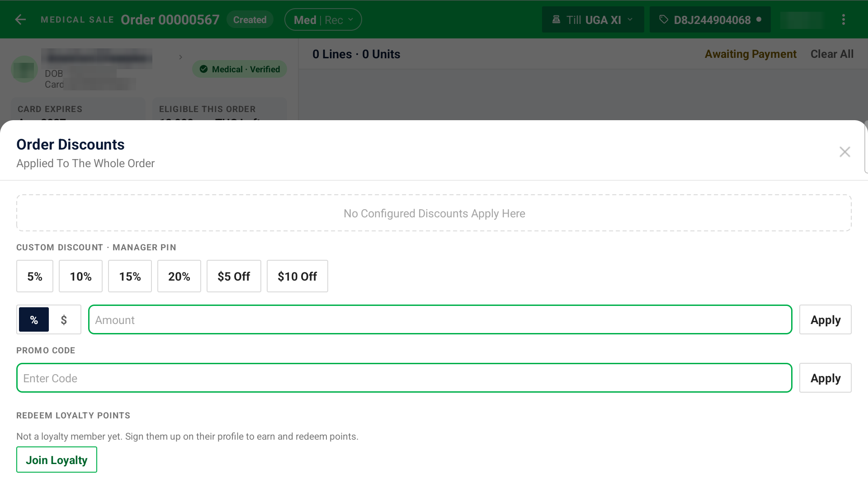Choose the $10 Off discount
This screenshot has height=488, width=868.
[297, 276]
